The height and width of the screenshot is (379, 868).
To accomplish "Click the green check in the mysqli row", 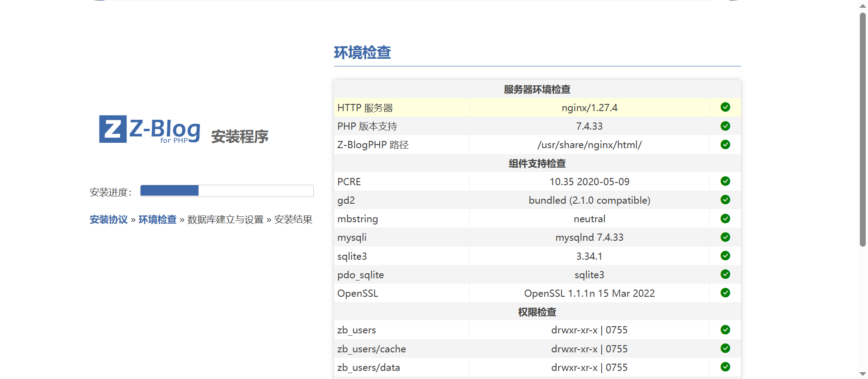I will [x=725, y=237].
